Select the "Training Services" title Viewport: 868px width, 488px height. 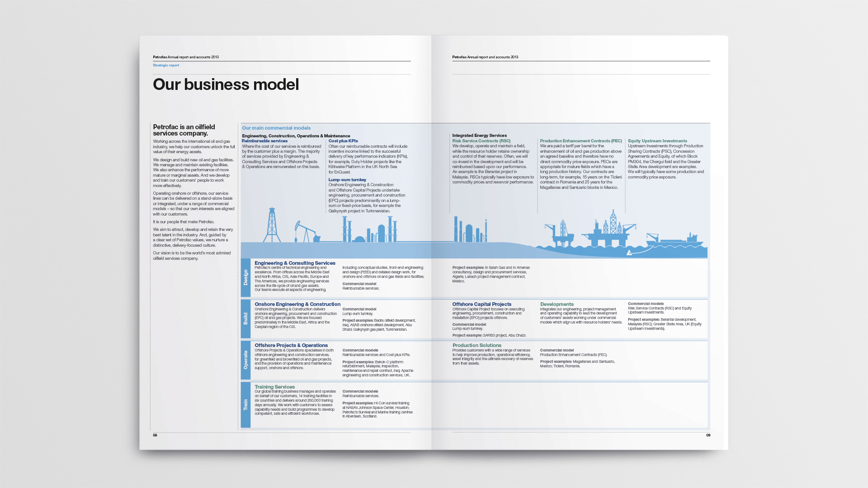click(x=274, y=387)
